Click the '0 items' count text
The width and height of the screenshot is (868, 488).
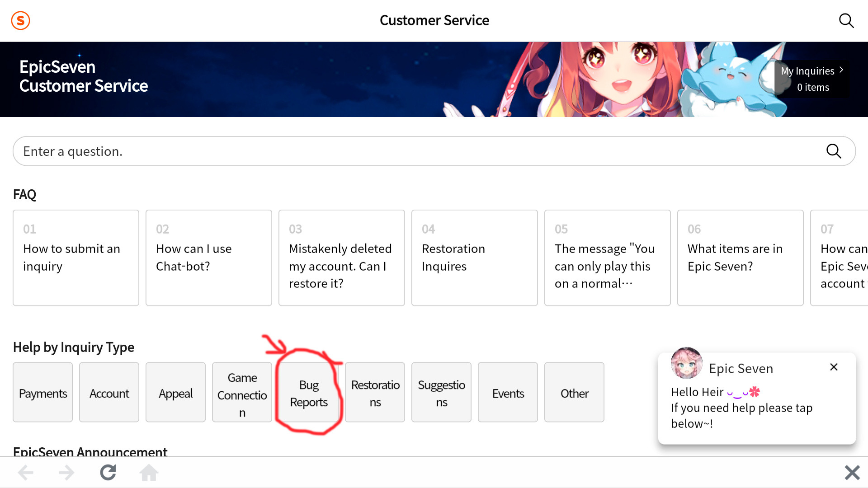point(813,87)
